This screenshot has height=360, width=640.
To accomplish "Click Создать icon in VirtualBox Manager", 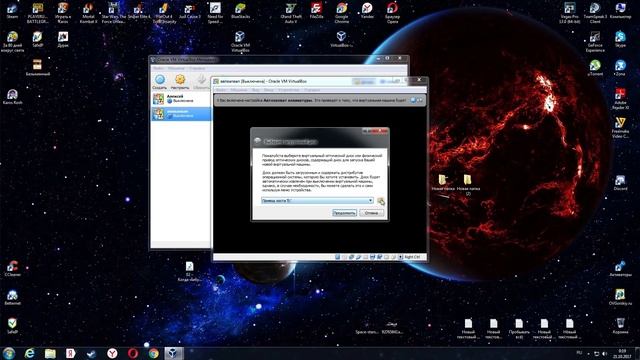I will pos(160,82).
